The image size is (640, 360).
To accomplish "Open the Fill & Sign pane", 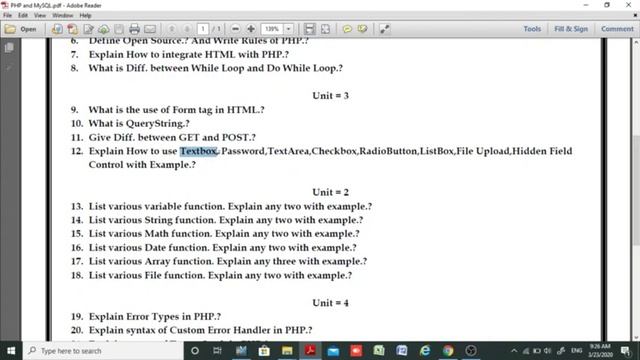I will (571, 29).
